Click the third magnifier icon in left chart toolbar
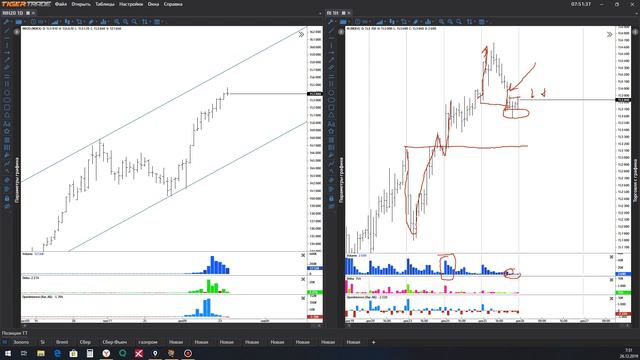 coord(134,22)
